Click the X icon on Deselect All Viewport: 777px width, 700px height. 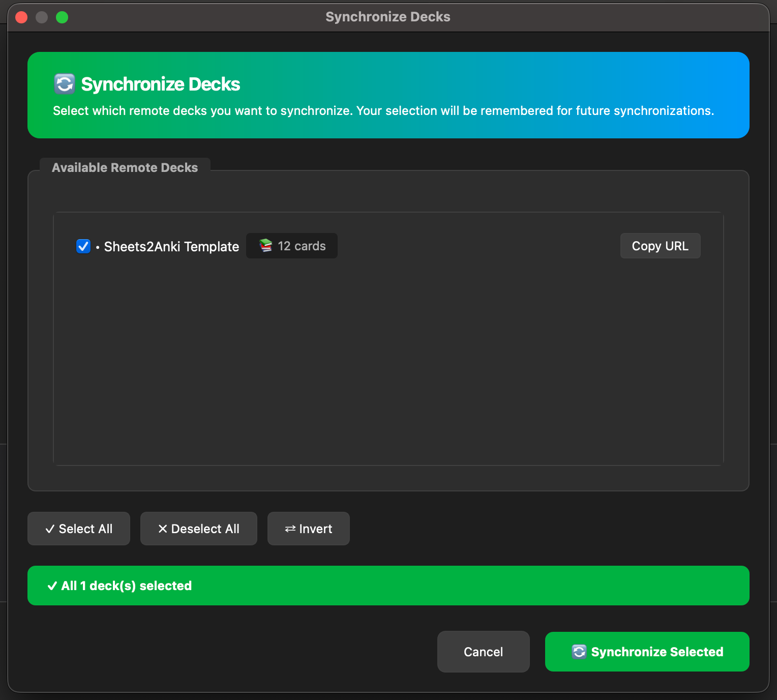click(x=163, y=529)
